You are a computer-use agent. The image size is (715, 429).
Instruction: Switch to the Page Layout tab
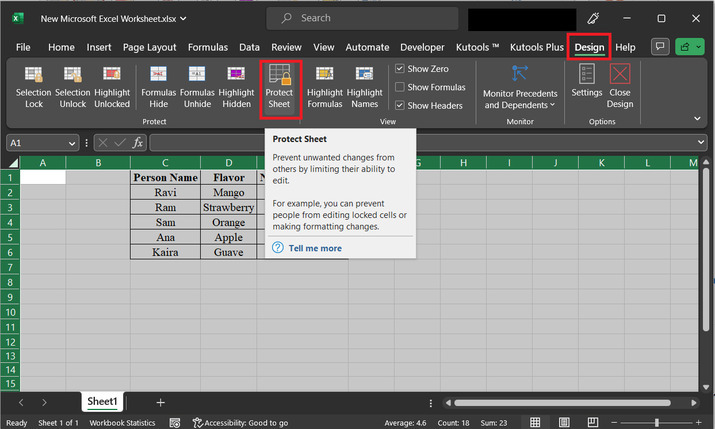[149, 47]
